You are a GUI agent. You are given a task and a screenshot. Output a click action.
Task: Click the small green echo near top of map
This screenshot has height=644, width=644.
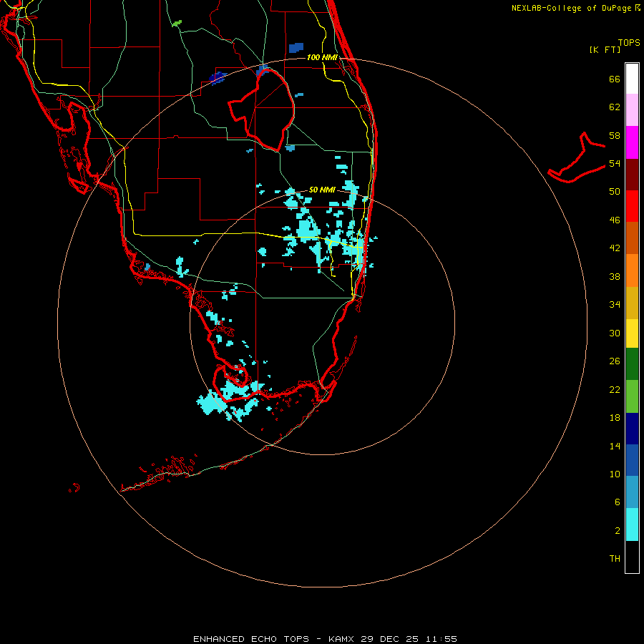pyautogui.click(x=177, y=24)
